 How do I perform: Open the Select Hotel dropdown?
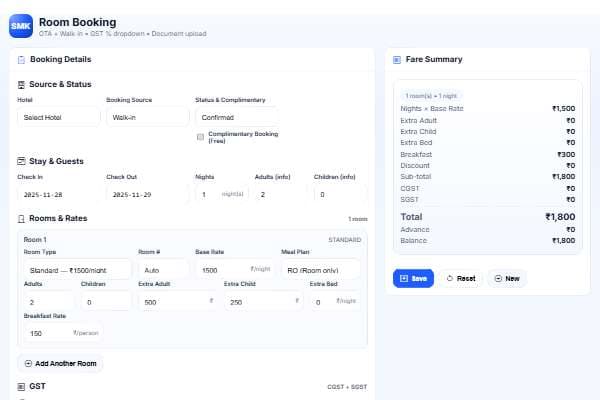click(x=59, y=117)
